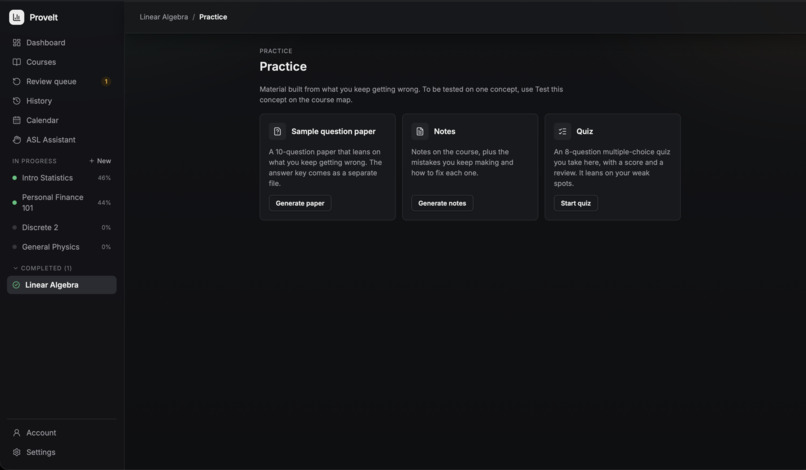Go to Linear Algebra breadcrumb link
The image size is (806, 470).
coord(164,17)
